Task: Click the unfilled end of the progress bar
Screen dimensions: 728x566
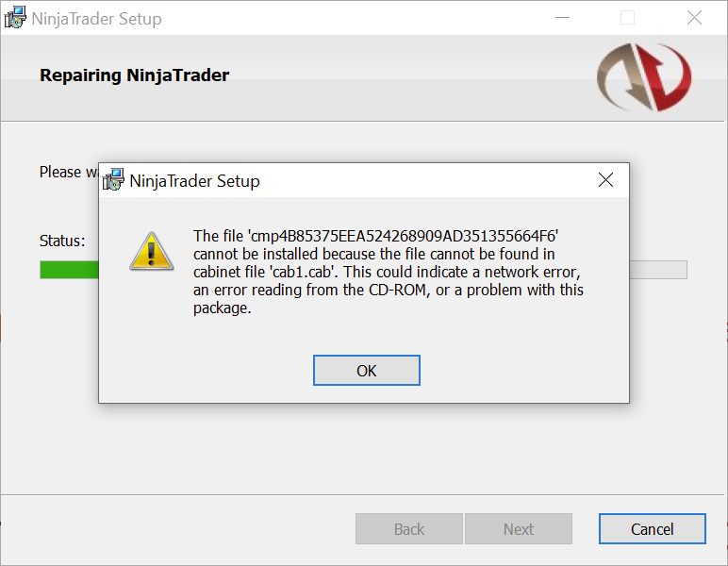Action: (x=658, y=270)
